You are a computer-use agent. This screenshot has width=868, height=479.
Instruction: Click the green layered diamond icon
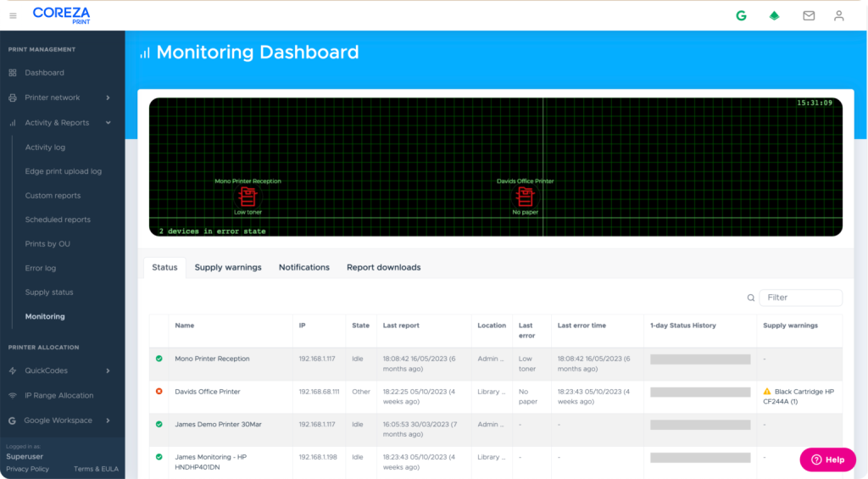(774, 15)
